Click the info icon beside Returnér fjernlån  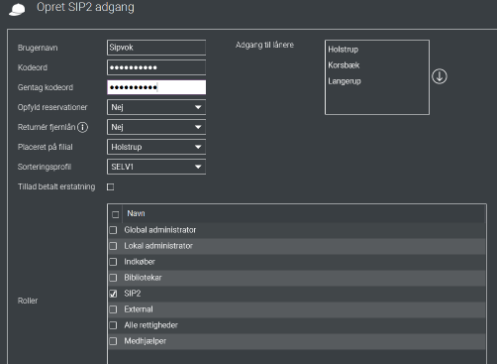82,127
